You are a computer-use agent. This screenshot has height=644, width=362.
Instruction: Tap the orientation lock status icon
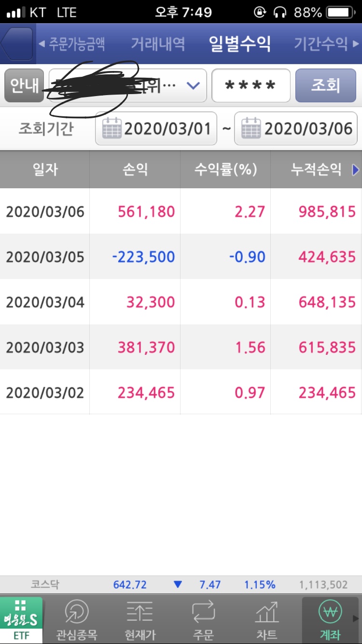pos(260,12)
